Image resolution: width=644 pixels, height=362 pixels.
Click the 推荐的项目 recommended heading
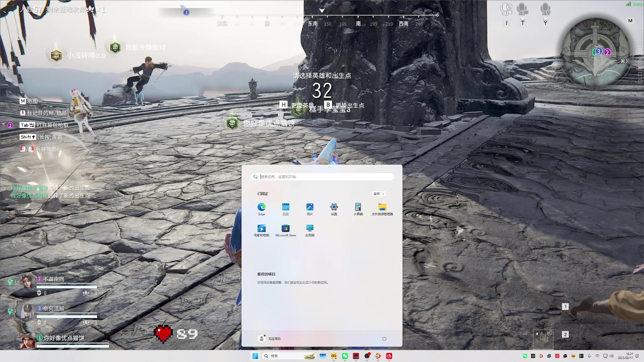coord(266,274)
